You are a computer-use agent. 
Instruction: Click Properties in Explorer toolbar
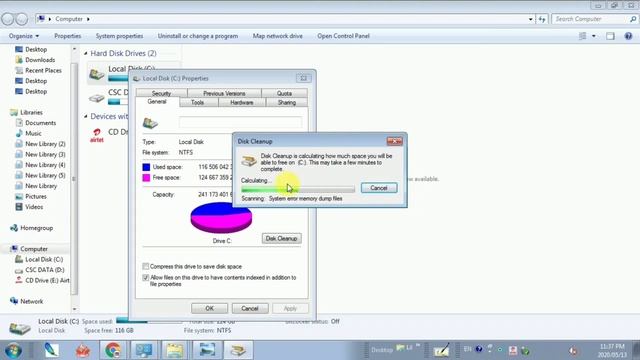68,36
